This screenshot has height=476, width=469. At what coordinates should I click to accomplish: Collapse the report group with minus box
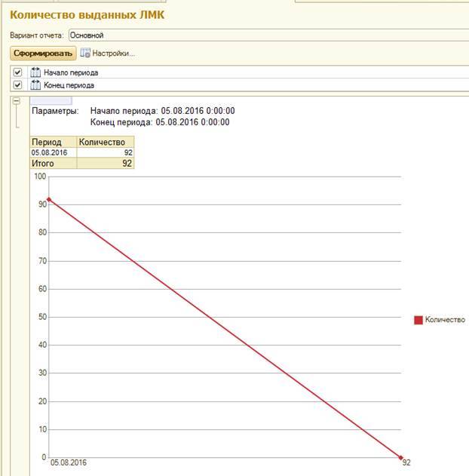tap(16, 100)
